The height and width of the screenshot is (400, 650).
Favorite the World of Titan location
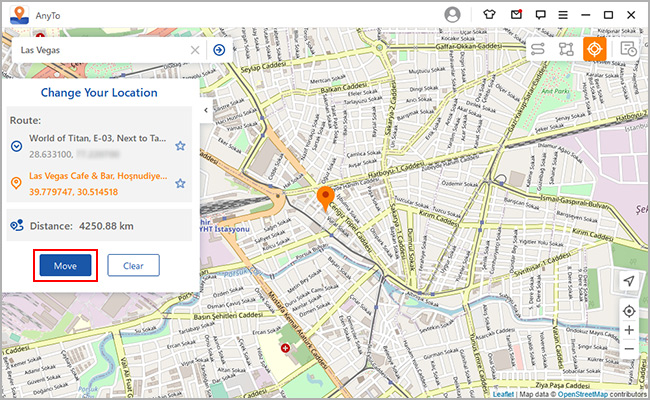180,146
